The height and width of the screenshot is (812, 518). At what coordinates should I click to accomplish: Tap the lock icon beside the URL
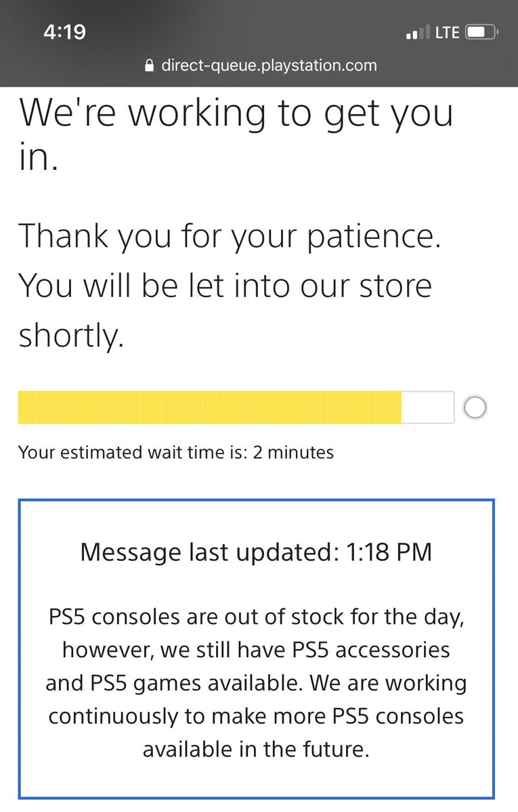[x=150, y=66]
